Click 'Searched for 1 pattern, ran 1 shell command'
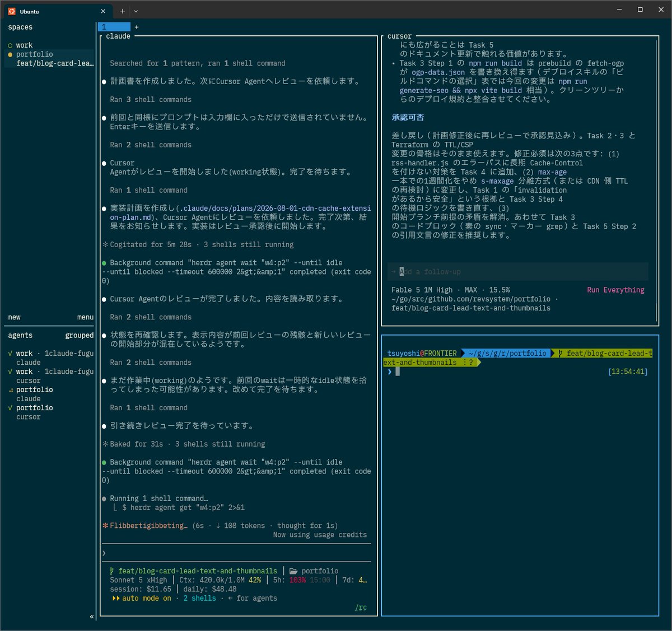672x631 pixels. 198,63
